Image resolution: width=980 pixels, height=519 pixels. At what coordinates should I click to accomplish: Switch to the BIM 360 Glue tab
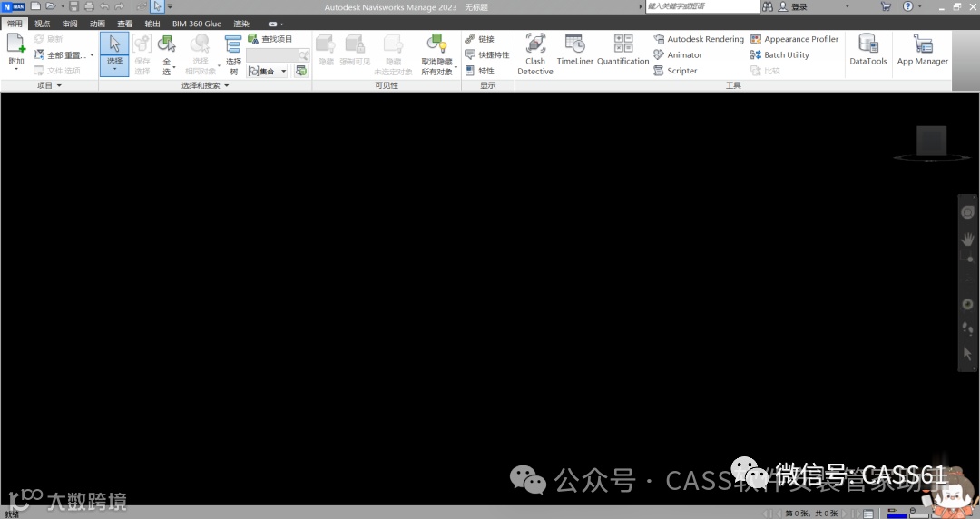coord(197,24)
